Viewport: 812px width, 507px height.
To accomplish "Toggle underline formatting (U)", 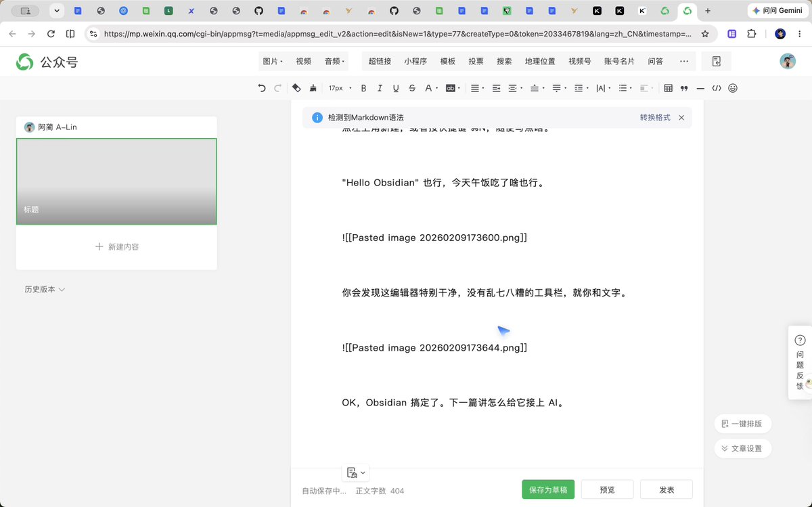I will coord(396,88).
